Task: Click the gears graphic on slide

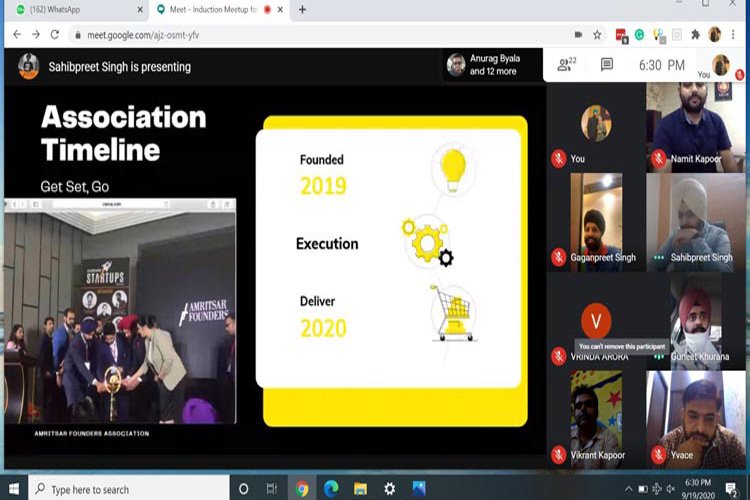Action: pyautogui.click(x=428, y=243)
